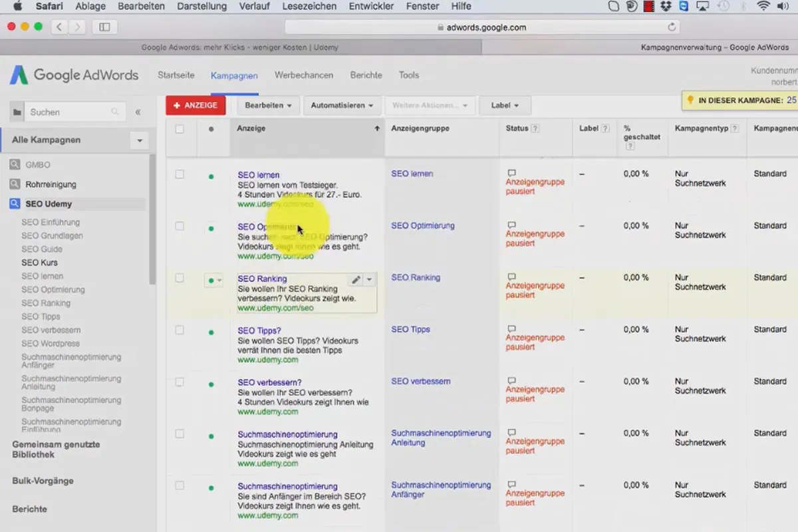Check the box for SEO Tipps? ad
The width and height of the screenshot is (798, 532).
(x=180, y=330)
